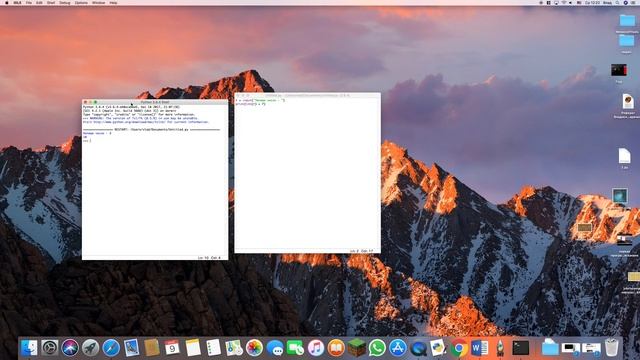Open Messages from the dock
The height and width of the screenshot is (360, 640).
tap(275, 348)
